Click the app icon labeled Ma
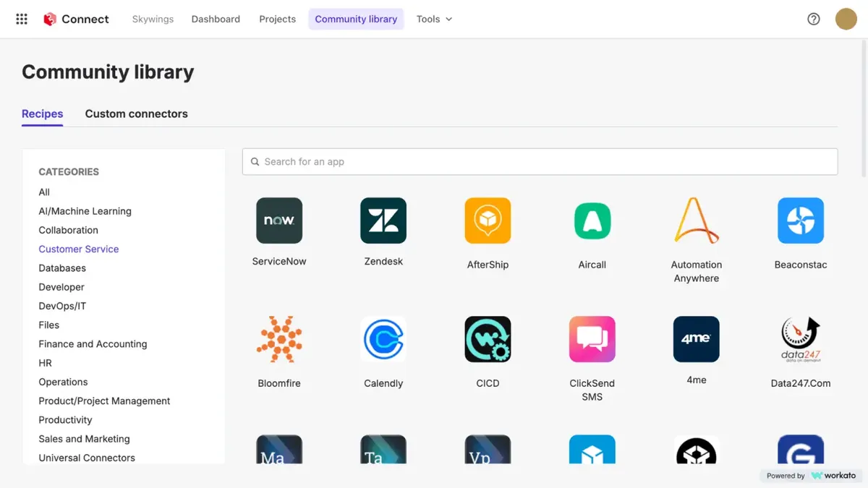868x488 pixels. click(x=279, y=449)
